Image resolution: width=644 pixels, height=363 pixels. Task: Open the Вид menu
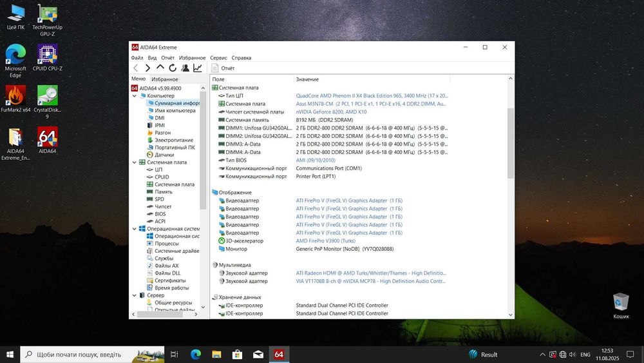pos(153,58)
